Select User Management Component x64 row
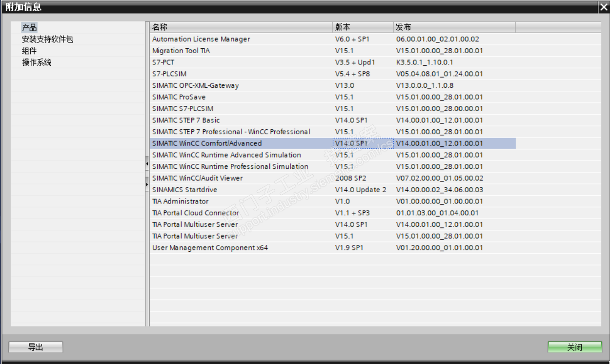 [x=333, y=248]
